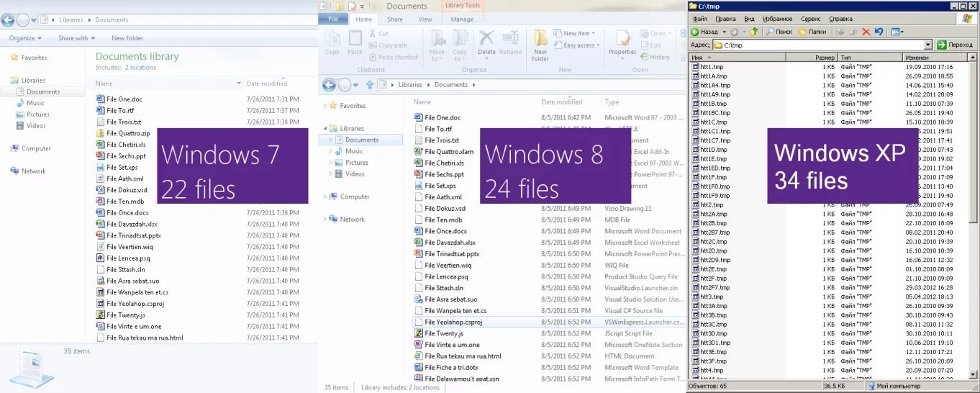The width and height of the screenshot is (980, 393).
Task: Open the Organize dropdown in Windows 7
Action: [x=26, y=38]
